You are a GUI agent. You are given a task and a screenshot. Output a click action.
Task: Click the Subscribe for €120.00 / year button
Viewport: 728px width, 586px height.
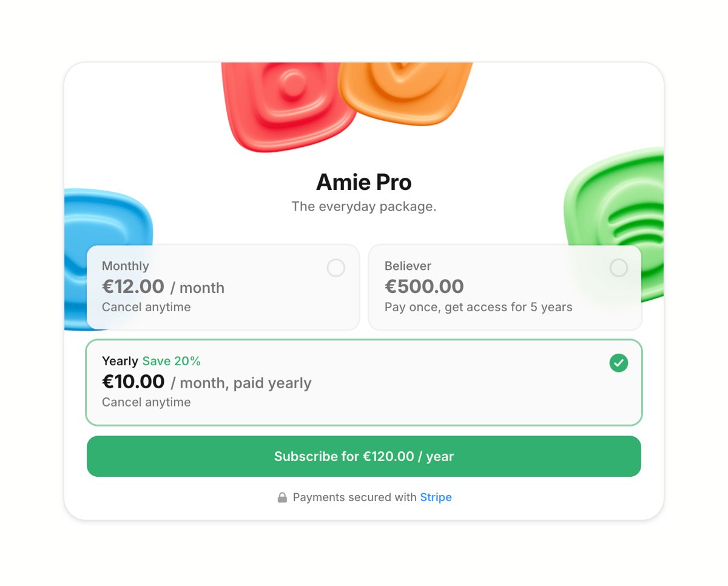[364, 456]
